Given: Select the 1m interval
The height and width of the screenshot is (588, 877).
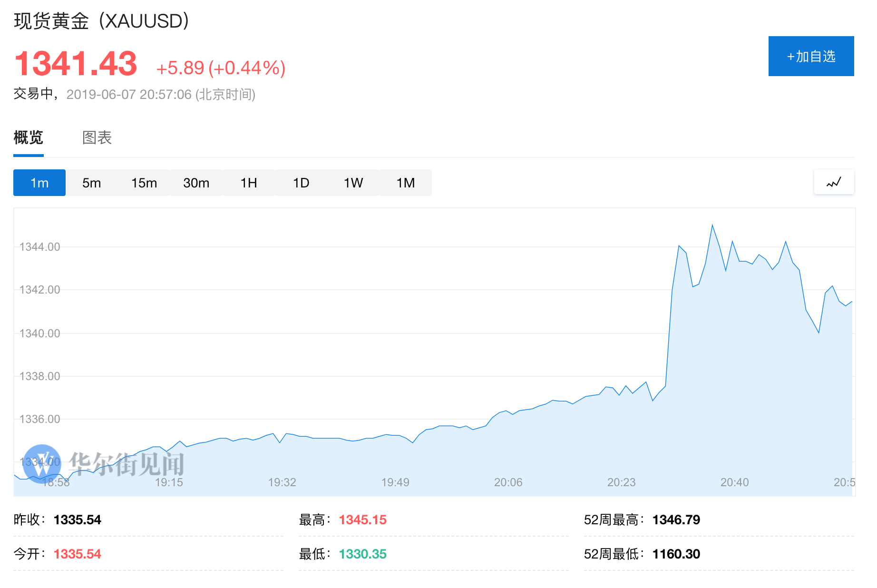Looking at the screenshot, I should tap(39, 183).
